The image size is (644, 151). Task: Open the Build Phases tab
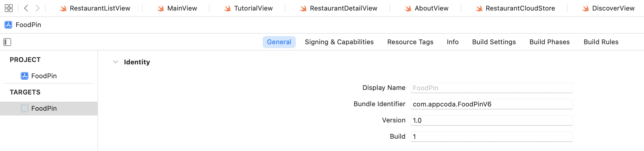click(550, 42)
